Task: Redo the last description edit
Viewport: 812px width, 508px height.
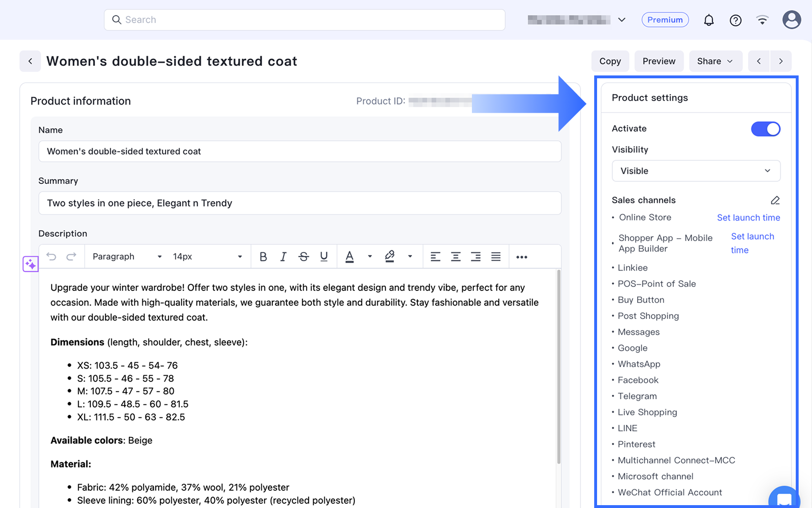Action: 71,256
